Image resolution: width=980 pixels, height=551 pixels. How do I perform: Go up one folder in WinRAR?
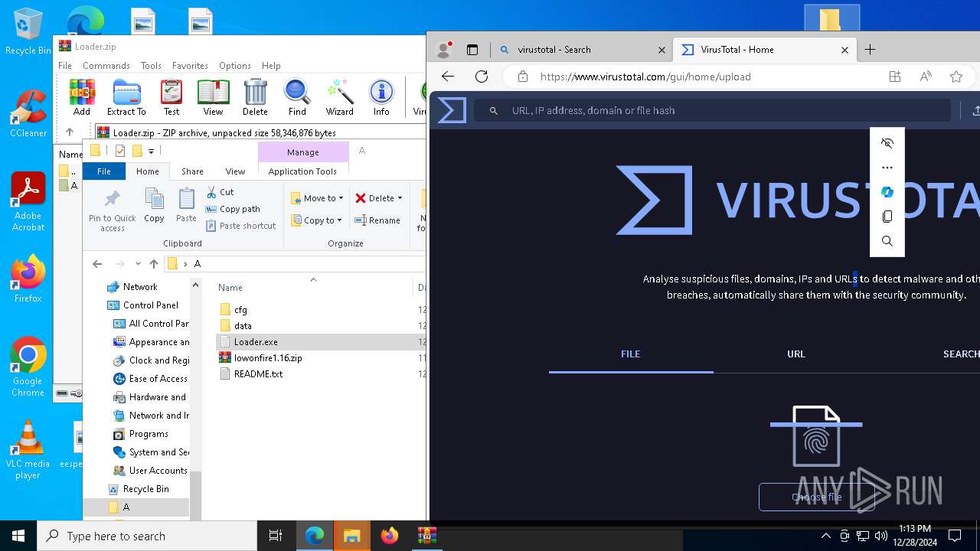click(70, 132)
